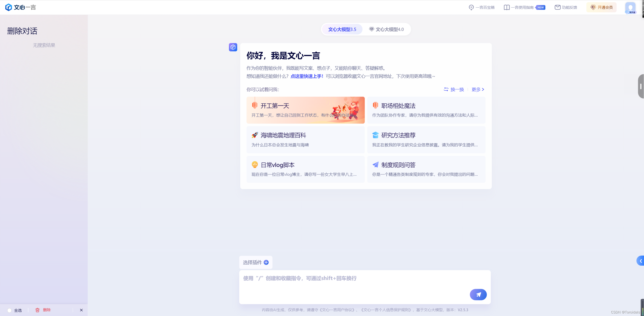The width and height of the screenshot is (644, 316).
Task: Select the 职场相处魔法 prompt card
Action: pyautogui.click(x=426, y=110)
